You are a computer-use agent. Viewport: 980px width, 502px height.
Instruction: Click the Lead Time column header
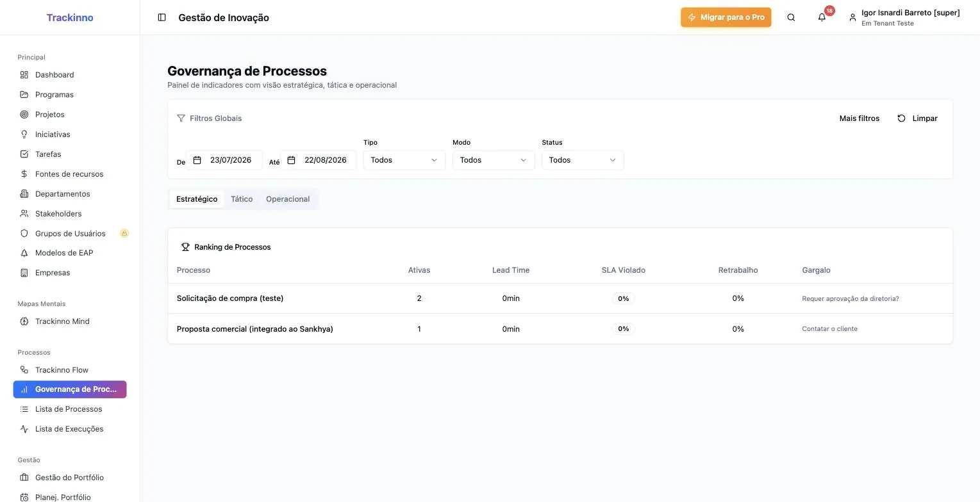(x=511, y=270)
